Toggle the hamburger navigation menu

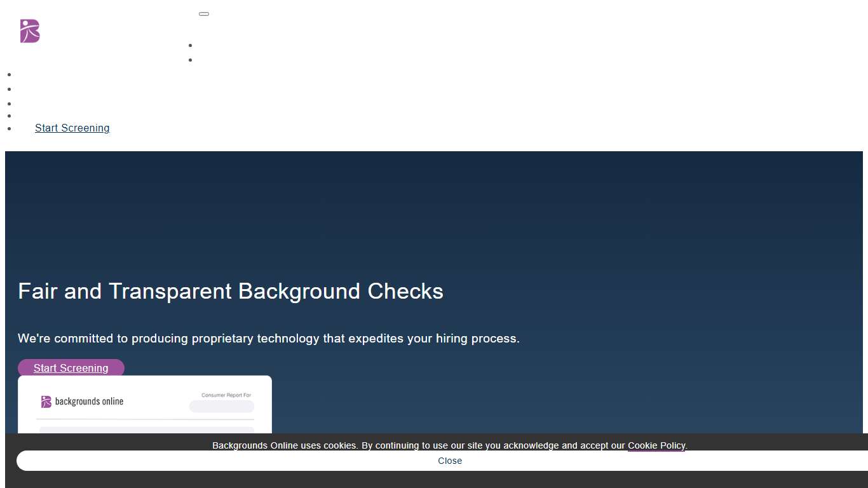[204, 13]
